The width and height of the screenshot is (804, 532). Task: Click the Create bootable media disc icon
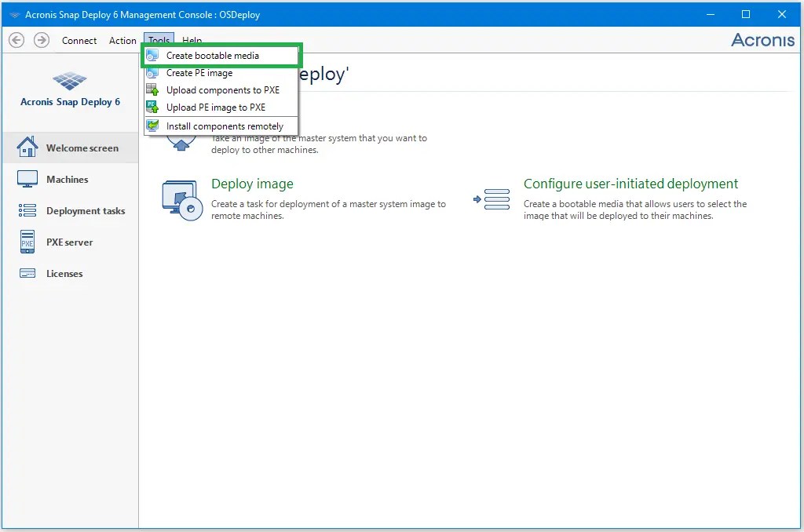point(152,56)
